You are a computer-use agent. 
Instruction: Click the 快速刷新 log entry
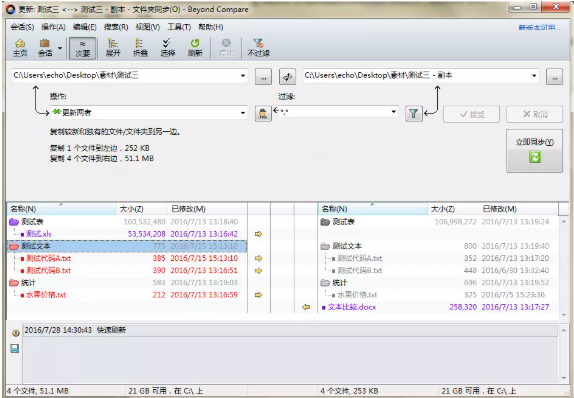click(290, 330)
